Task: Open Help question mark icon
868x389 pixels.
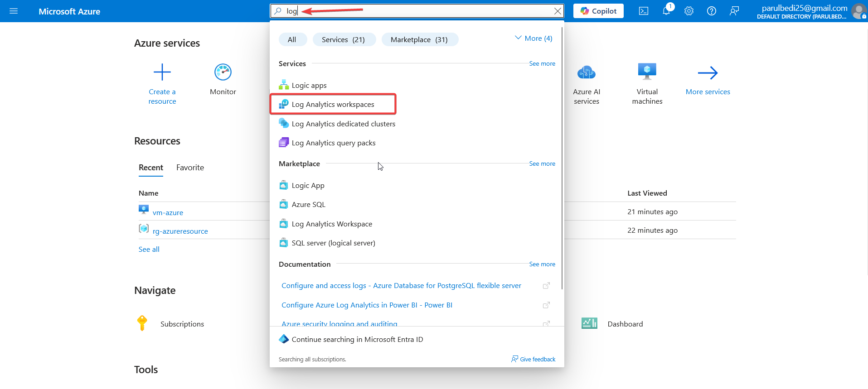Action: 712,11
